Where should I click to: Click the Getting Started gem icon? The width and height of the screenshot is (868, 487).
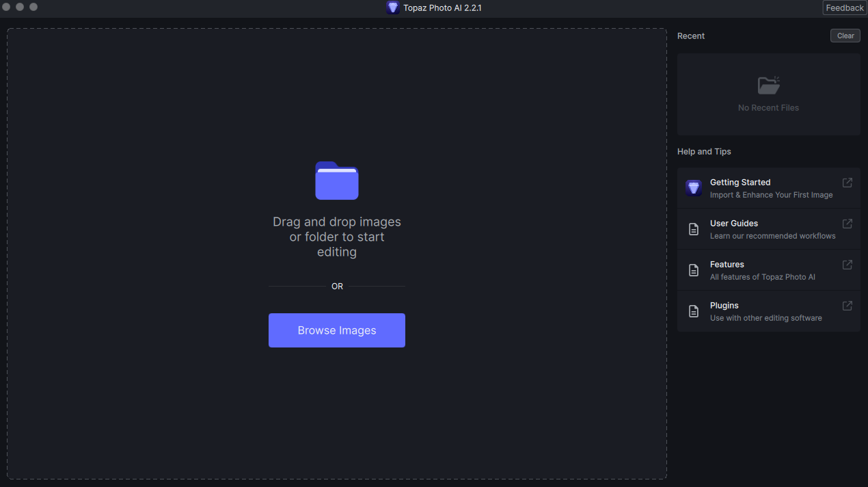coord(694,188)
